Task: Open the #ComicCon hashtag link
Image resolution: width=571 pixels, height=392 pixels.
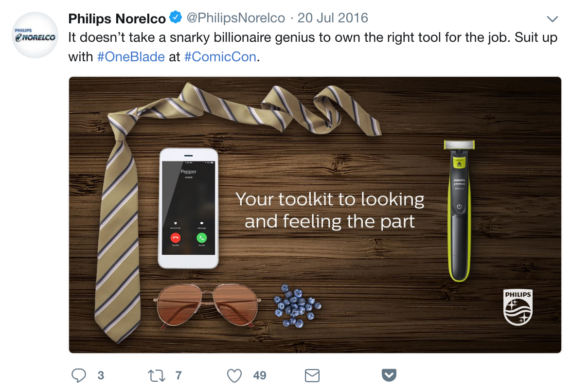Action: (220, 57)
